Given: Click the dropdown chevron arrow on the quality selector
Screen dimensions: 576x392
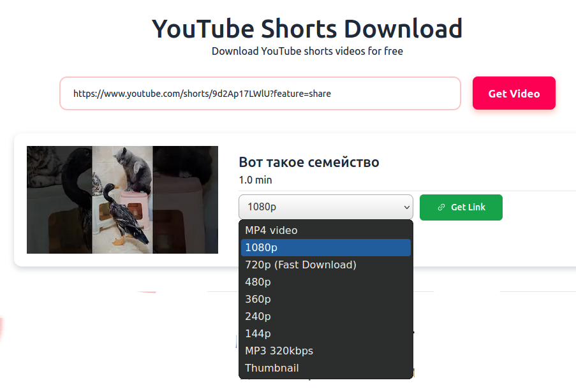Looking at the screenshot, I should click(x=406, y=207).
